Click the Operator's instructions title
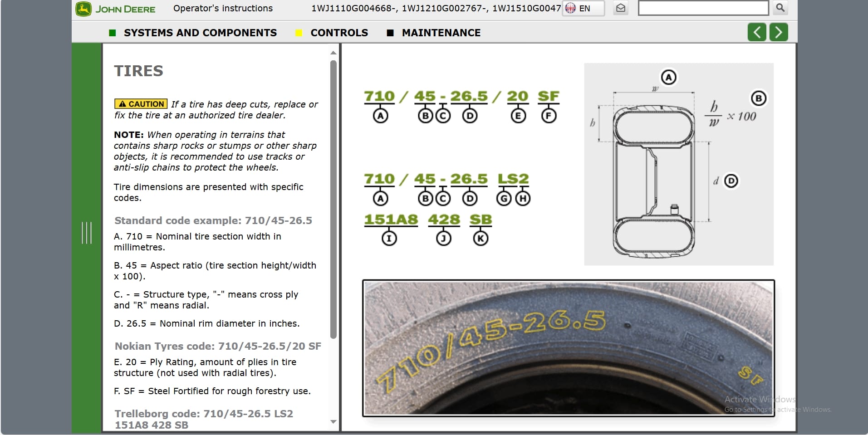This screenshot has height=435, width=868. 223,8
